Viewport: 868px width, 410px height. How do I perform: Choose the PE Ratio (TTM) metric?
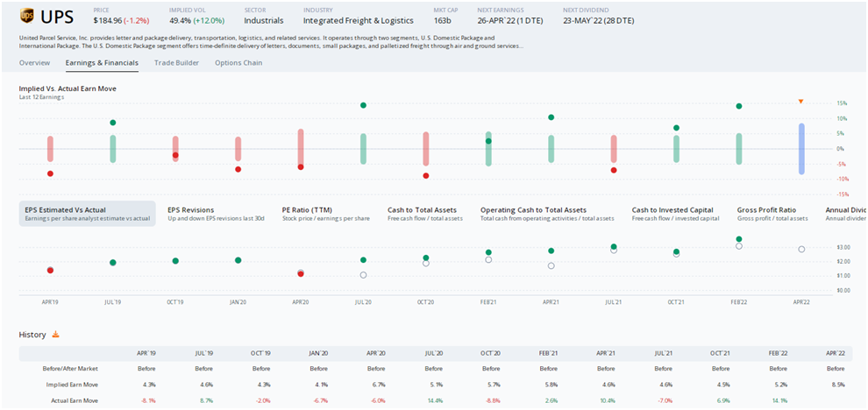click(326, 214)
